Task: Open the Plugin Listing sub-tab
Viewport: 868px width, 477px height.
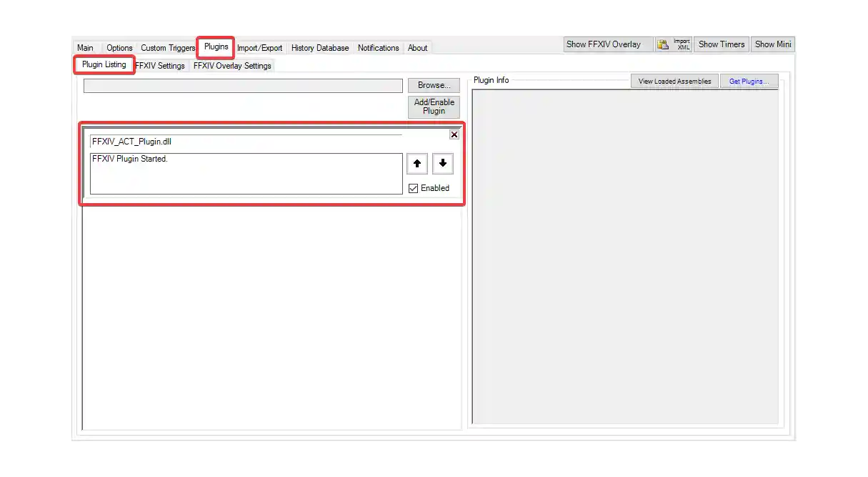Action: pyautogui.click(x=104, y=64)
